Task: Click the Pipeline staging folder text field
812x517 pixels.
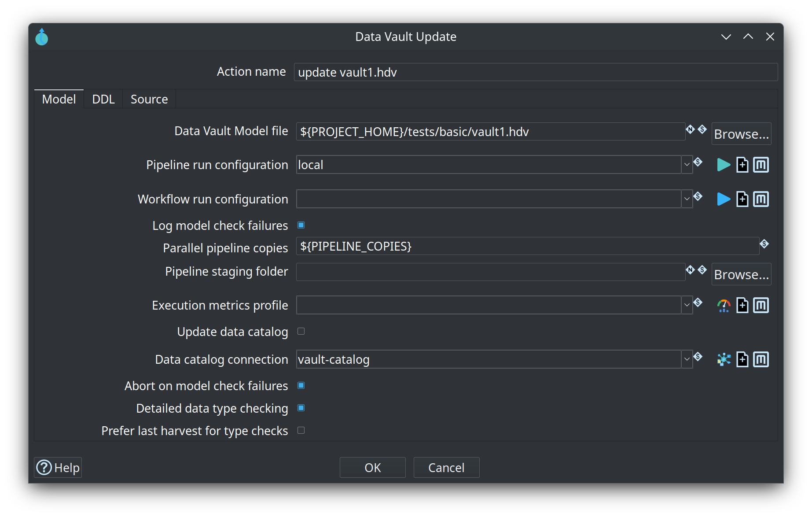Action: (491, 272)
